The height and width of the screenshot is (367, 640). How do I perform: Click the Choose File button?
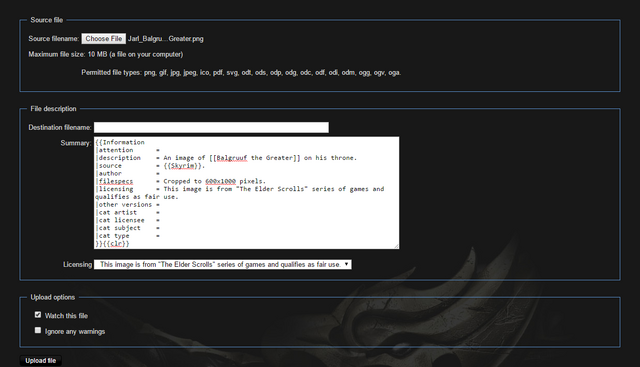[104, 39]
